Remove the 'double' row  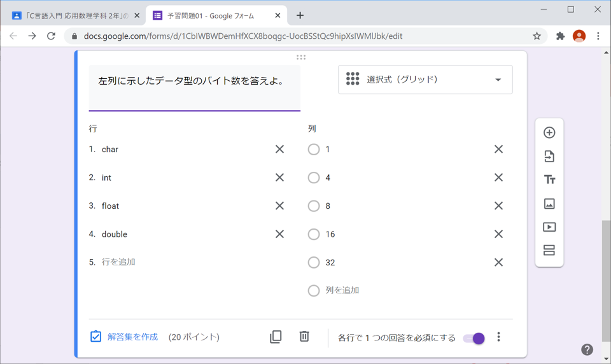(279, 234)
